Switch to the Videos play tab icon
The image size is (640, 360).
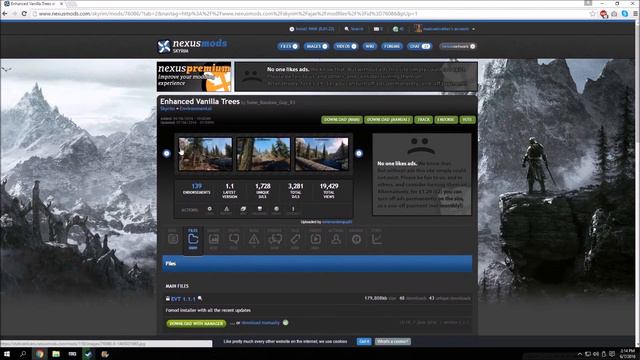[316, 238]
